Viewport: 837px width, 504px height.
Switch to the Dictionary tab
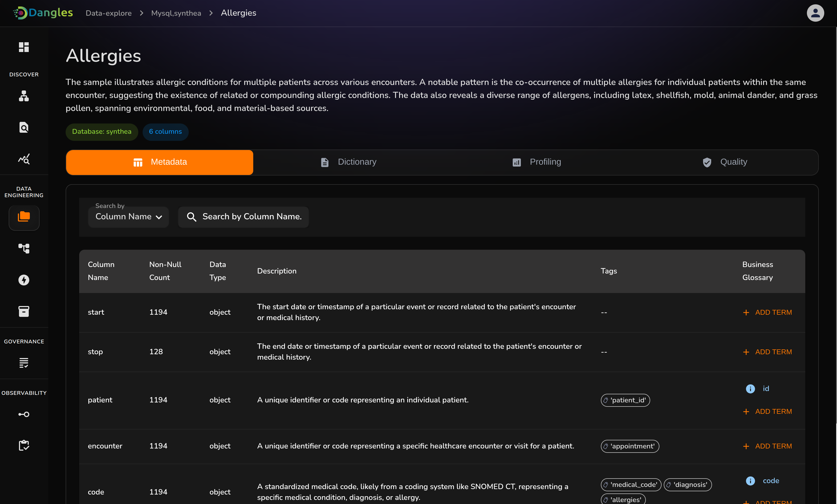(x=348, y=162)
